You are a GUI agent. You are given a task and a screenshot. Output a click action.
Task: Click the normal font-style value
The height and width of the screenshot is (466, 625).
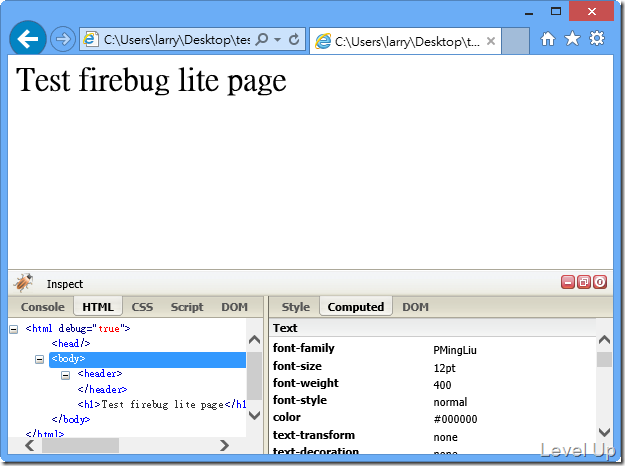[450, 402]
